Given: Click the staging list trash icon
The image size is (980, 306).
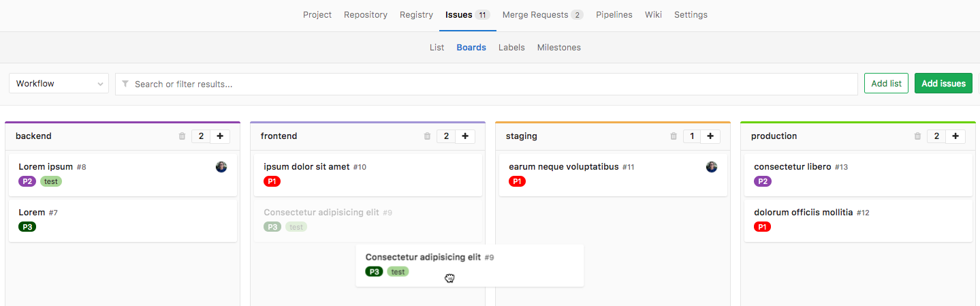Looking at the screenshot, I should 674,136.
